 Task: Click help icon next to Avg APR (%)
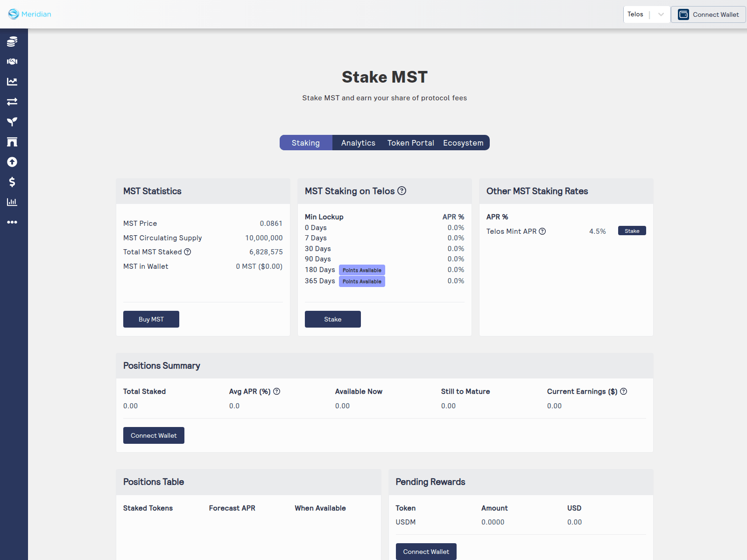(x=277, y=392)
